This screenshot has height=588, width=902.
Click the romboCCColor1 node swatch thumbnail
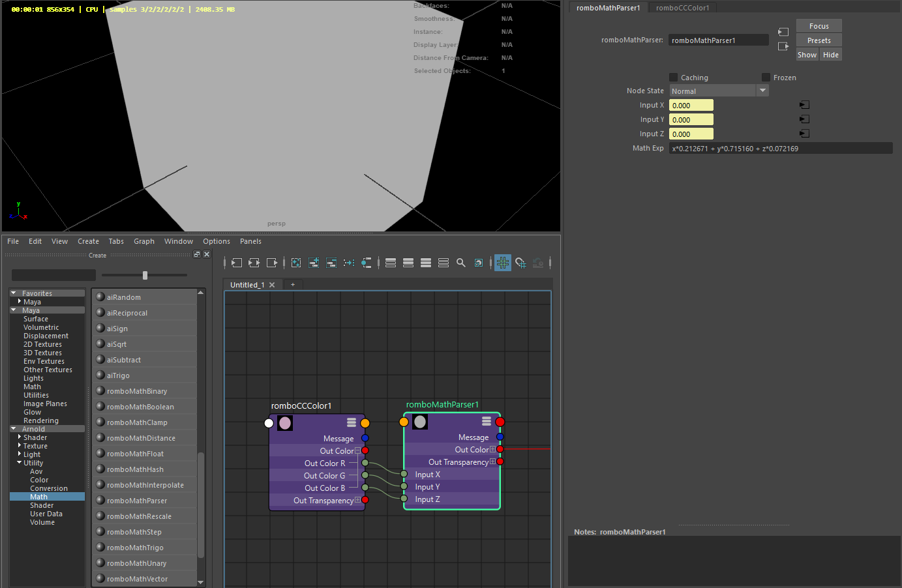click(285, 423)
